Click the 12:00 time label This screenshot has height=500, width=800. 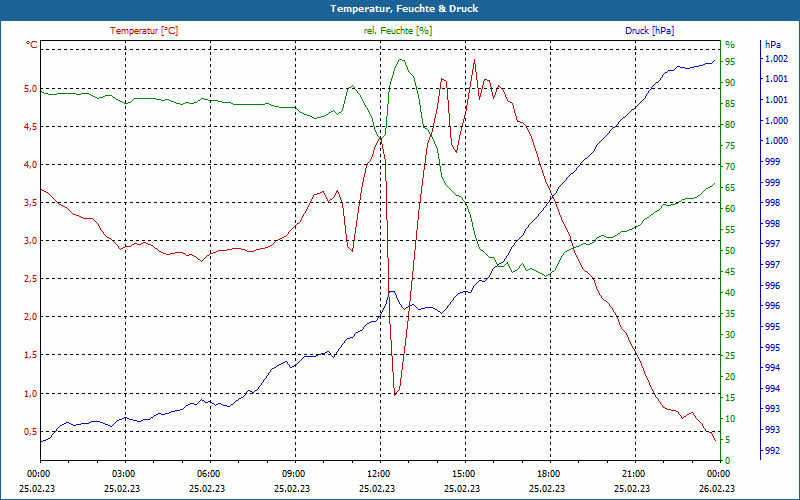tap(378, 473)
